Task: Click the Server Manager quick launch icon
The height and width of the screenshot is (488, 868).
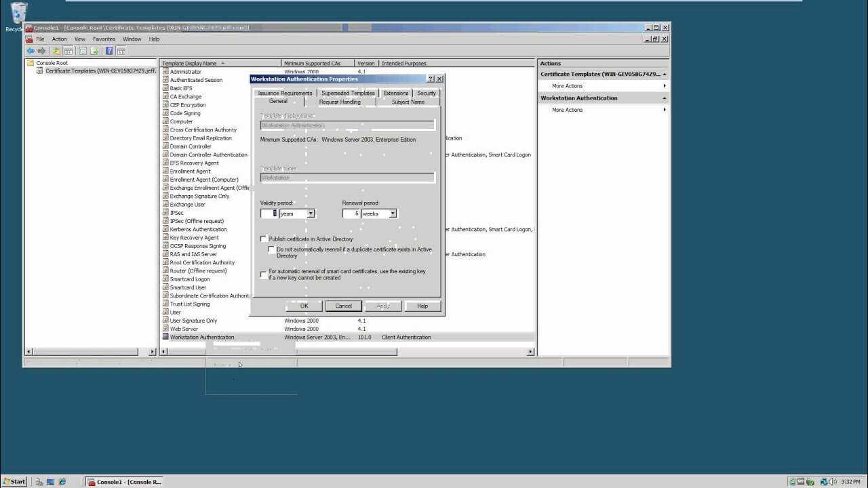Action: pyautogui.click(x=39, y=482)
